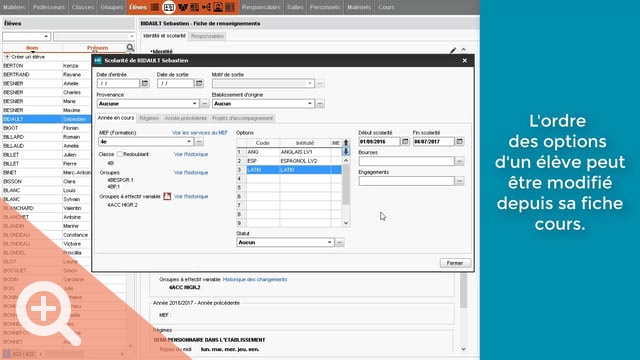Open the variable-group planning icon

[167, 196]
